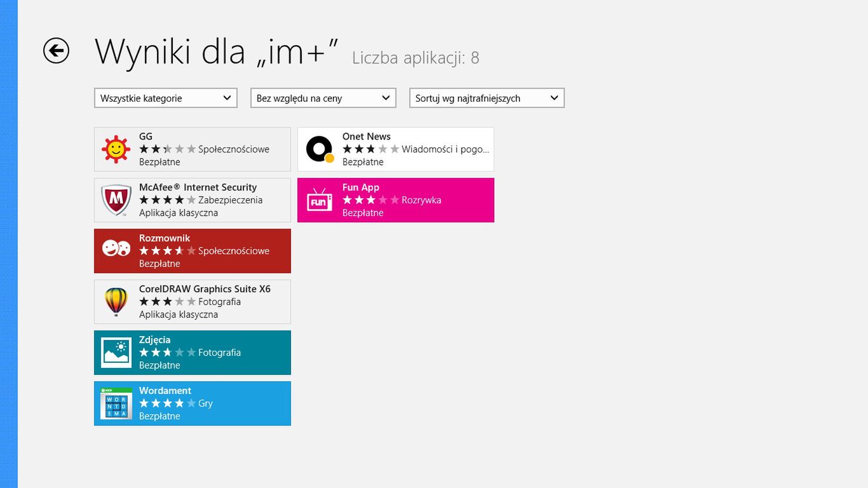Click Bezpłatne on the Fun App tile
868x488 pixels.
363,213
